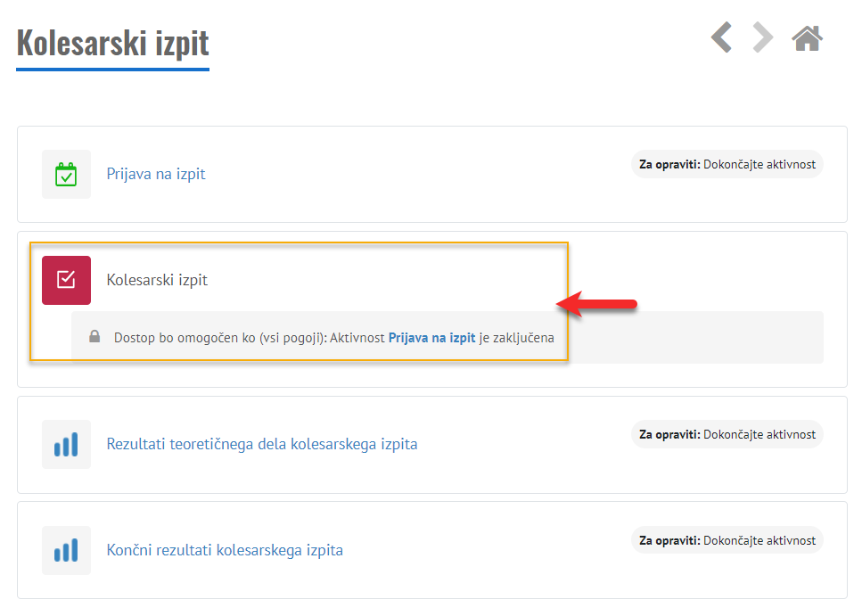Go to next section arrow
This screenshot has width=862, height=616.
tap(762, 37)
